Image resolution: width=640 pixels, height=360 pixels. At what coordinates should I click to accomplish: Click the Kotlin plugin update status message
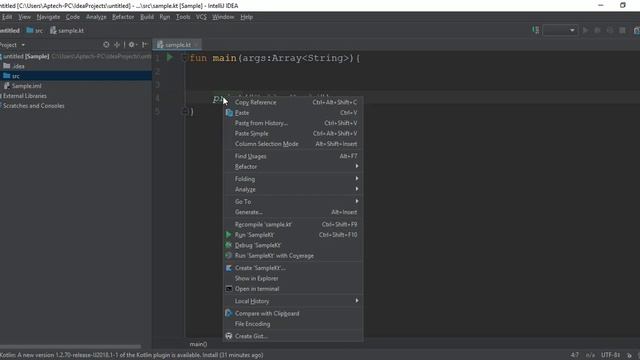tap(131, 355)
